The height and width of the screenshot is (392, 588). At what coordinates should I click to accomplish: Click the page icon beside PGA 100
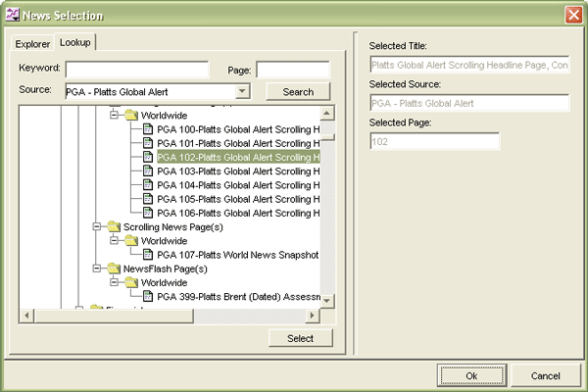148,129
